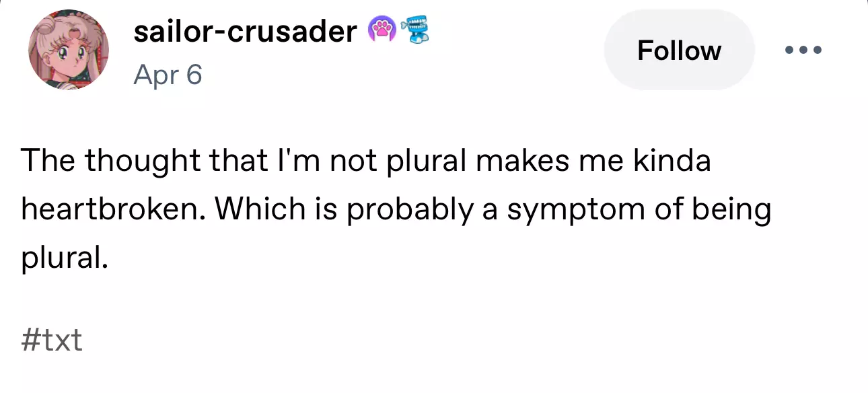
Task: Open the Apr 6 post timestamp
Action: [168, 75]
